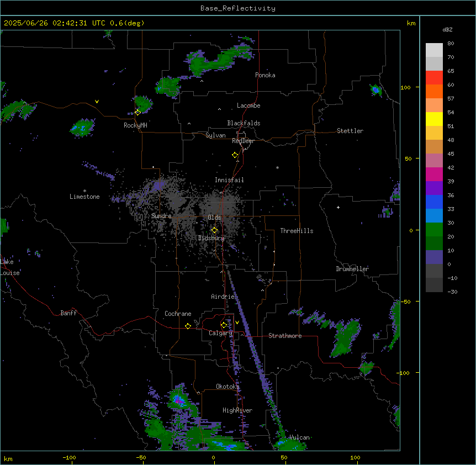Image resolution: width=476 pixels, height=465 pixels.
Task: Select the yellow diamond marker below Cochrane
Action: tap(188, 326)
